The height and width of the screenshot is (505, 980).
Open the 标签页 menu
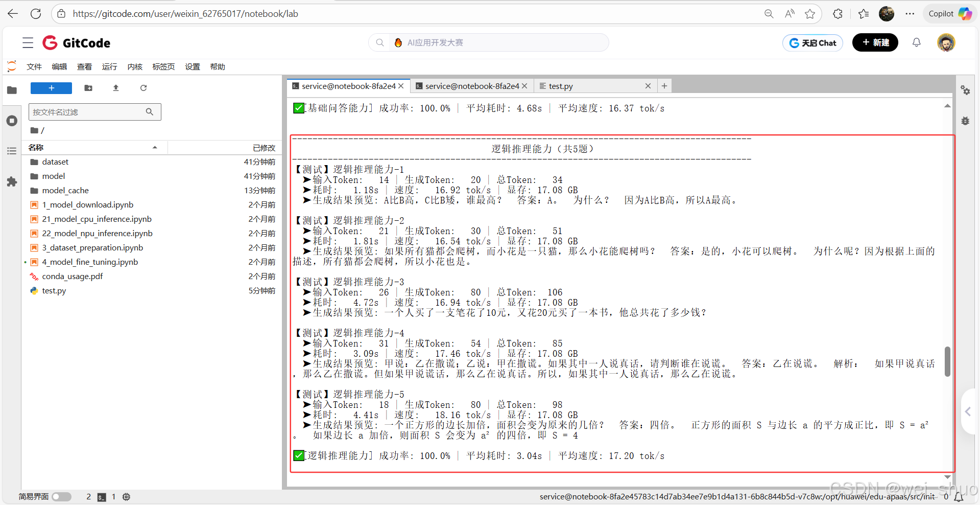[x=163, y=66]
